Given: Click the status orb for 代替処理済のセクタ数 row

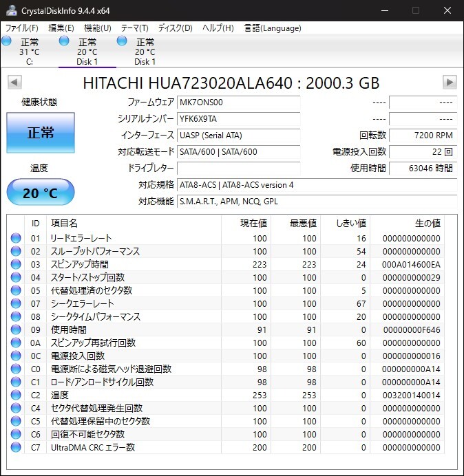Looking at the screenshot, I should point(16,290).
